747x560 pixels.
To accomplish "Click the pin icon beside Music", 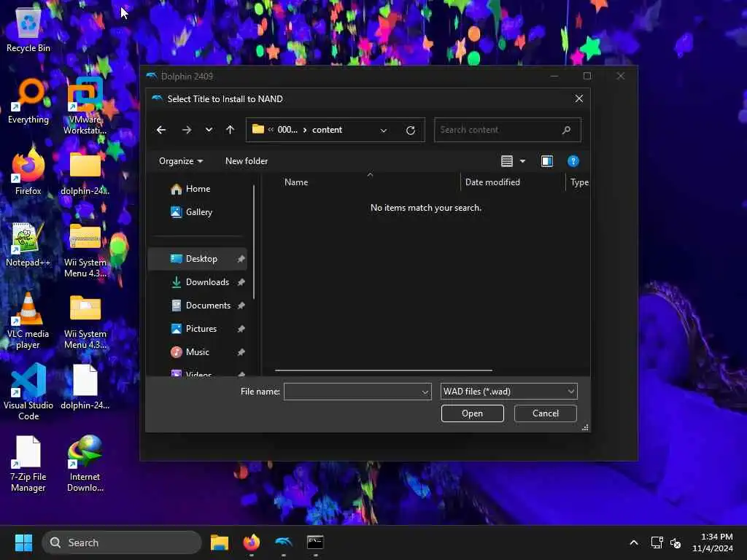I will (241, 352).
